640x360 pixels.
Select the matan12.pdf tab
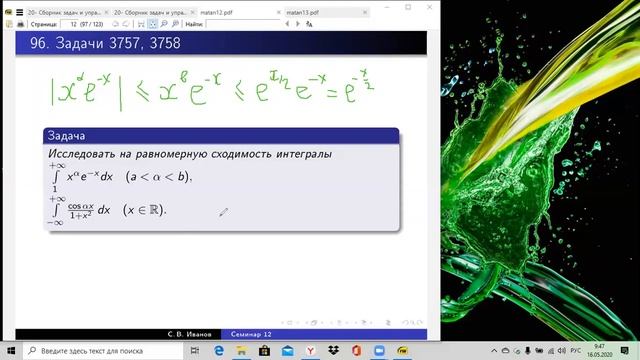tap(216, 13)
